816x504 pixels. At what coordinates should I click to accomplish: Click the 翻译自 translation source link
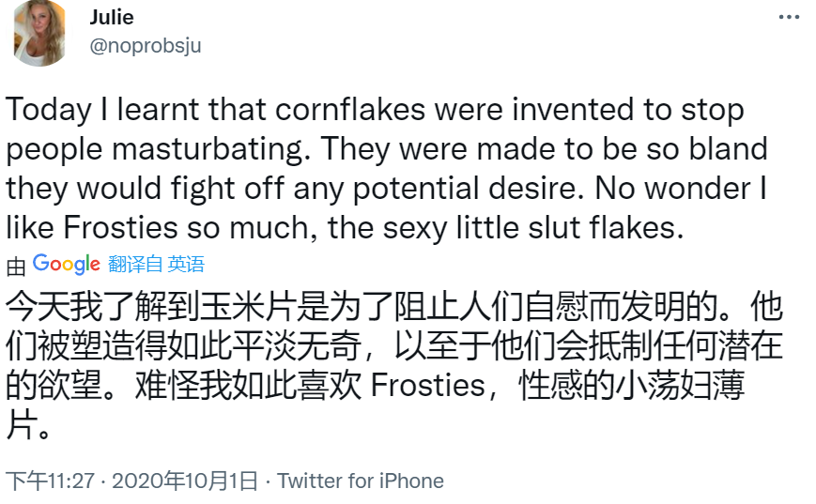[135, 265]
